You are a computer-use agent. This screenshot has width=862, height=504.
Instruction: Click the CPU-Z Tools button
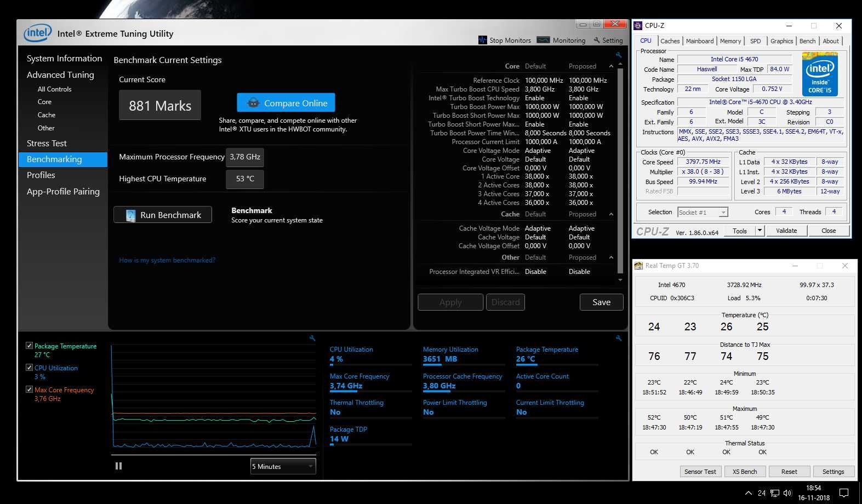[x=740, y=231]
